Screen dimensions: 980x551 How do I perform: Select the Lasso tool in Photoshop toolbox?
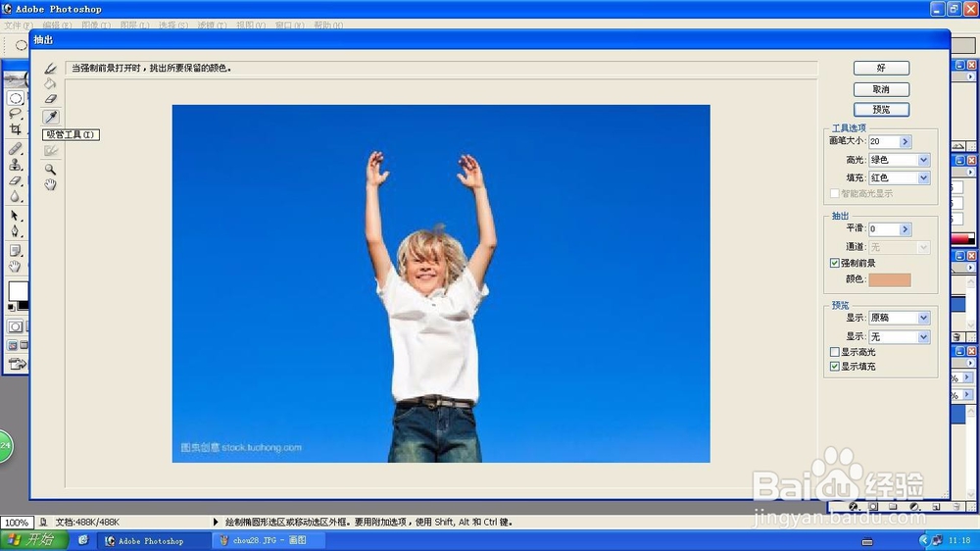[x=16, y=114]
